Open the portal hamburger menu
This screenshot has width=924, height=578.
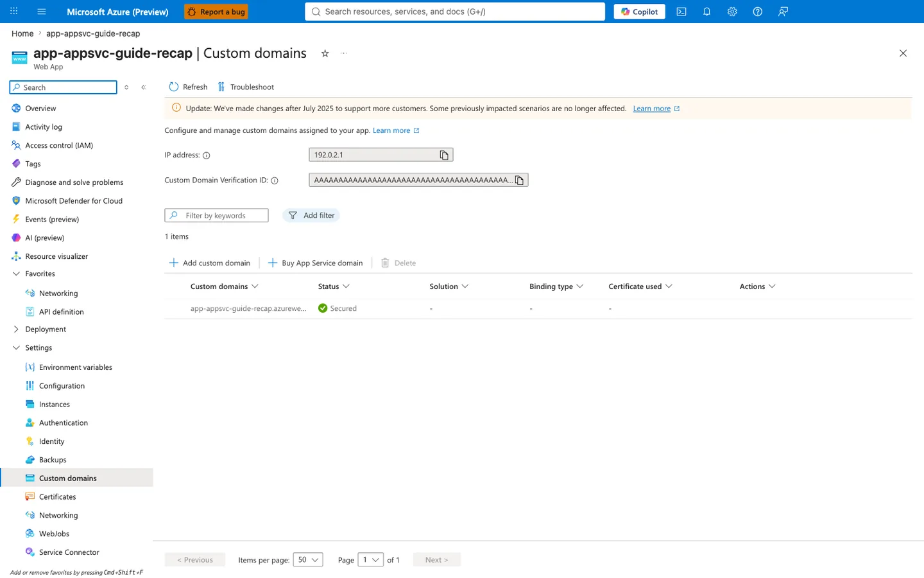(42, 12)
